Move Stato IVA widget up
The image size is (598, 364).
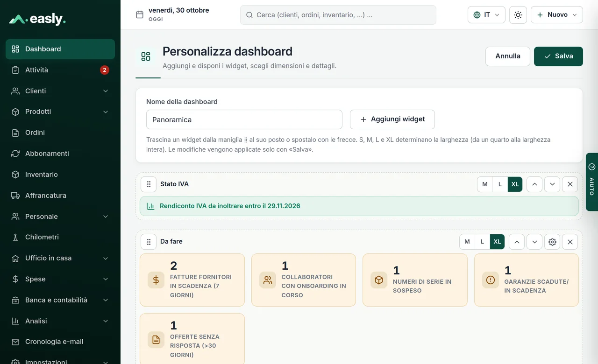(x=534, y=184)
